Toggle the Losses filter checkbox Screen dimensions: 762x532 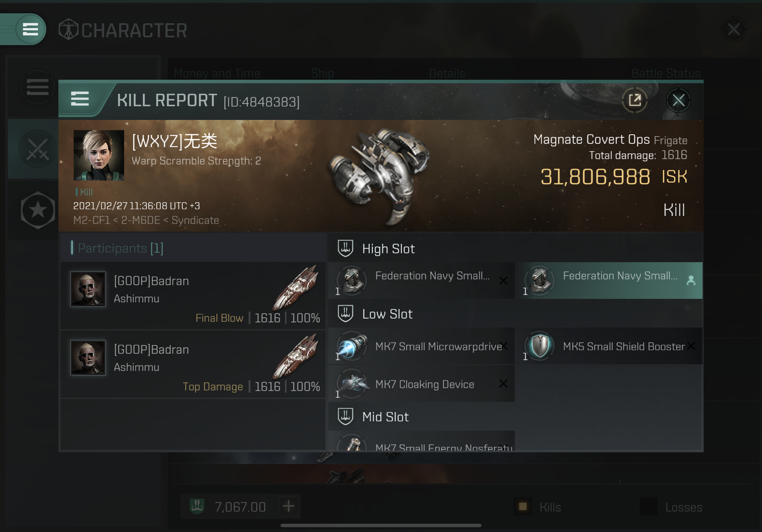tap(648, 506)
